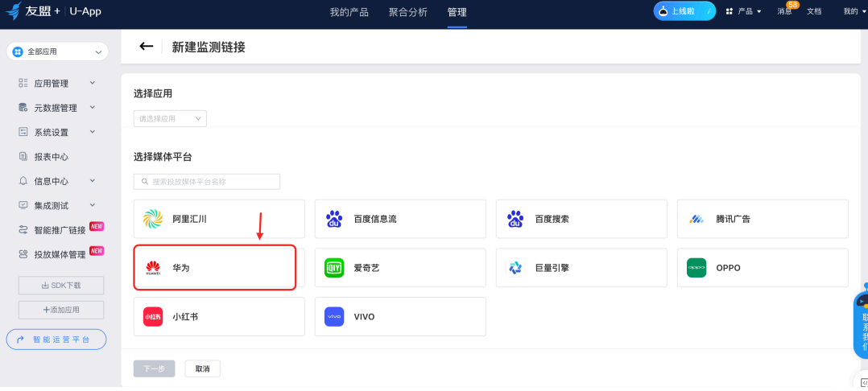The height and width of the screenshot is (391, 868).
Task: Click the Huawei flower logo
Action: pos(153,268)
